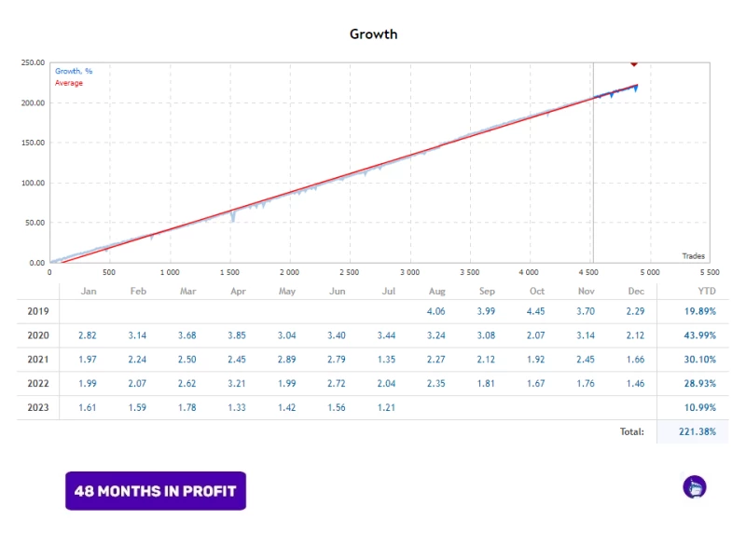Click the Trades axis label
The width and height of the screenshot is (746, 560).
pyautogui.click(x=693, y=256)
